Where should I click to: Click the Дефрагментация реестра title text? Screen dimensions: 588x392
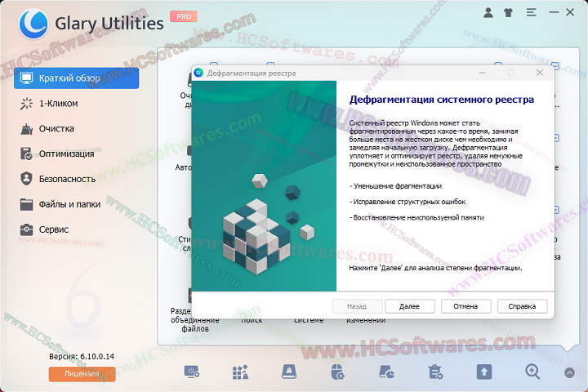coord(252,73)
